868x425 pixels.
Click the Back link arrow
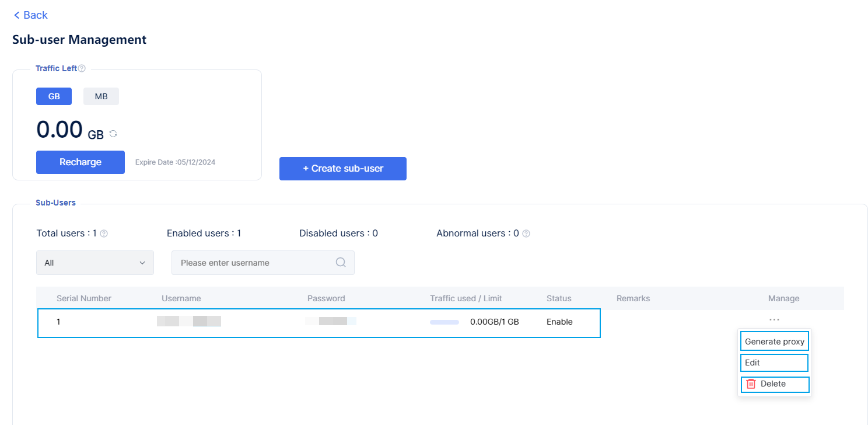point(16,15)
